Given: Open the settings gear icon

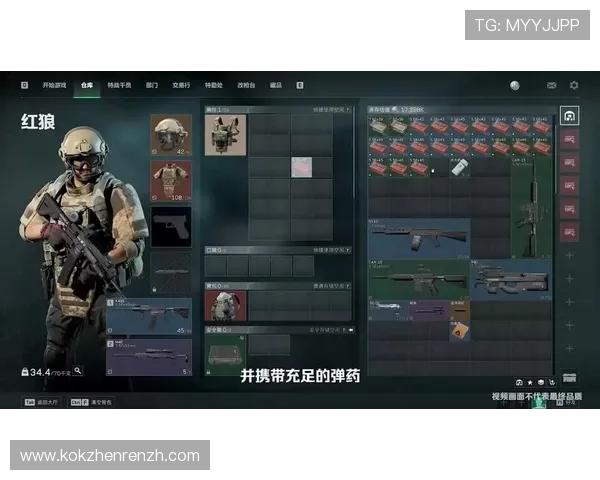Looking at the screenshot, I should [574, 85].
